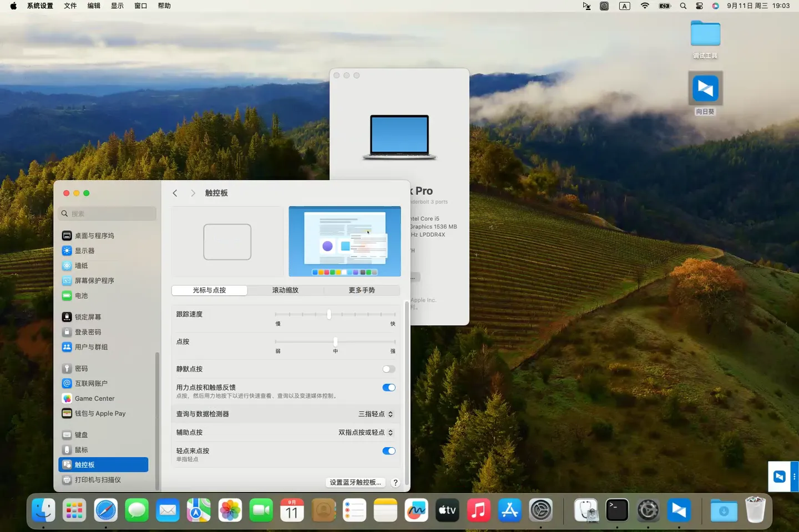
Task: Switch to the 滚动缩放 tab
Action: (x=285, y=290)
